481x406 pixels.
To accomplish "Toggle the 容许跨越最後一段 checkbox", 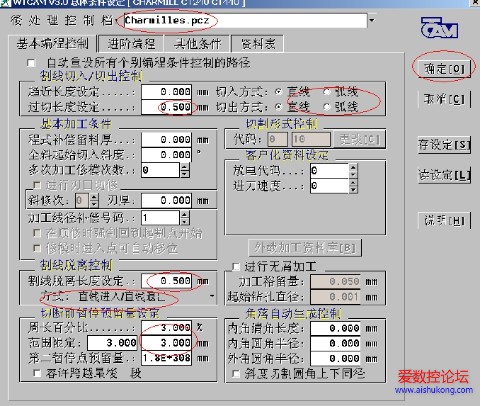I will (37, 373).
